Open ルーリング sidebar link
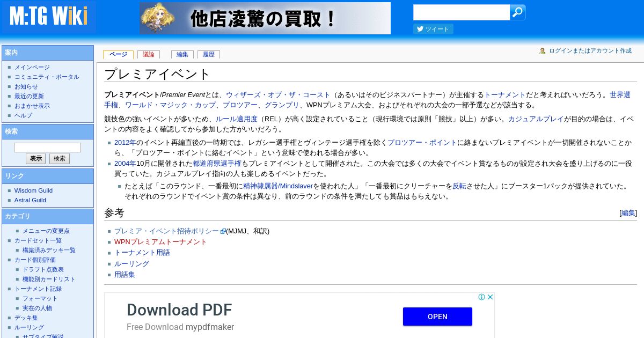Image resolution: width=644 pixels, height=338 pixels. pos(29,327)
